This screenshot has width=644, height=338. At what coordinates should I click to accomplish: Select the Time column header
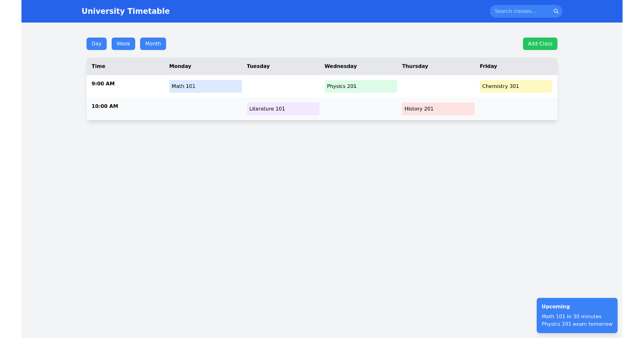[x=98, y=66]
